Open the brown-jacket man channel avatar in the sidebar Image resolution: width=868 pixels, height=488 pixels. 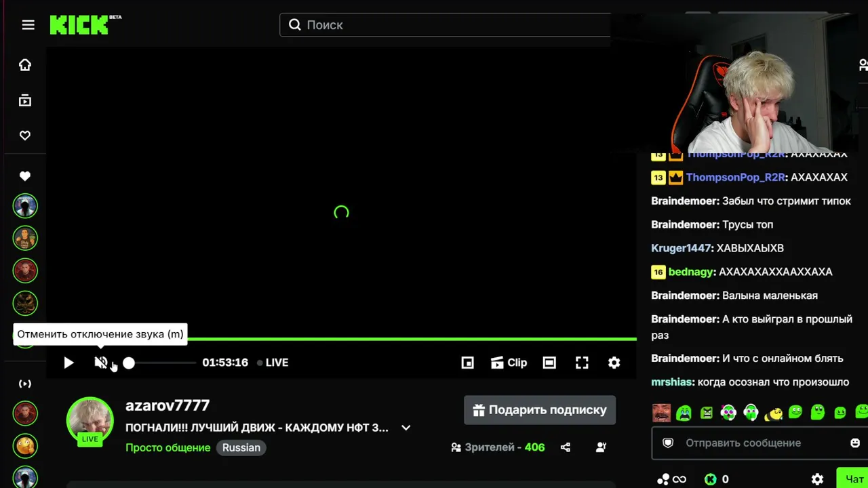point(25,238)
